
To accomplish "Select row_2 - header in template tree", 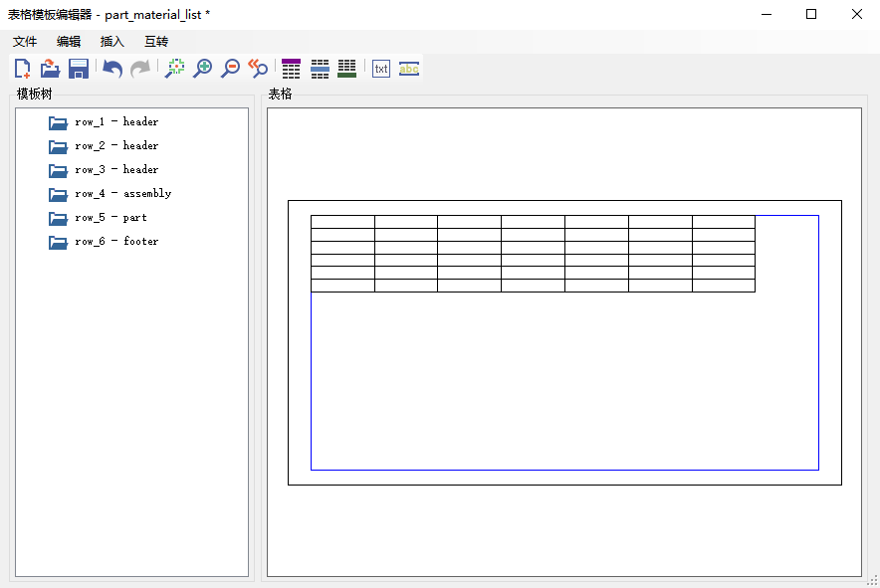I will [x=116, y=146].
